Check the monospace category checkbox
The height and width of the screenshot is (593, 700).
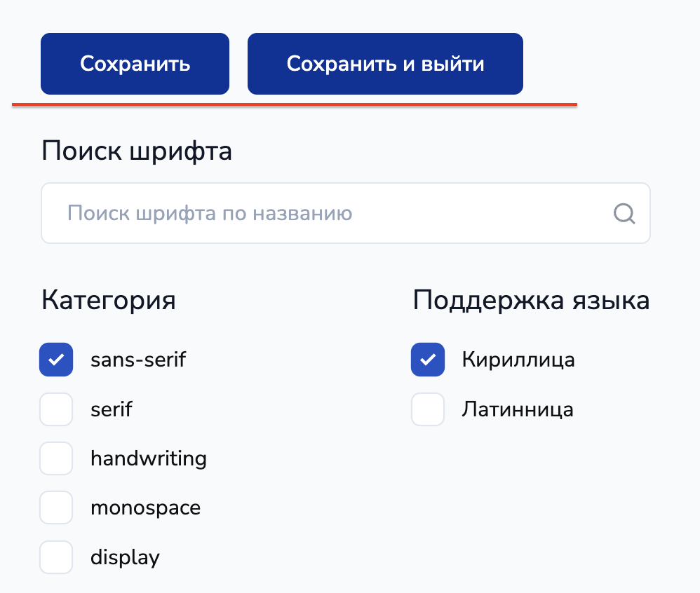tap(56, 507)
